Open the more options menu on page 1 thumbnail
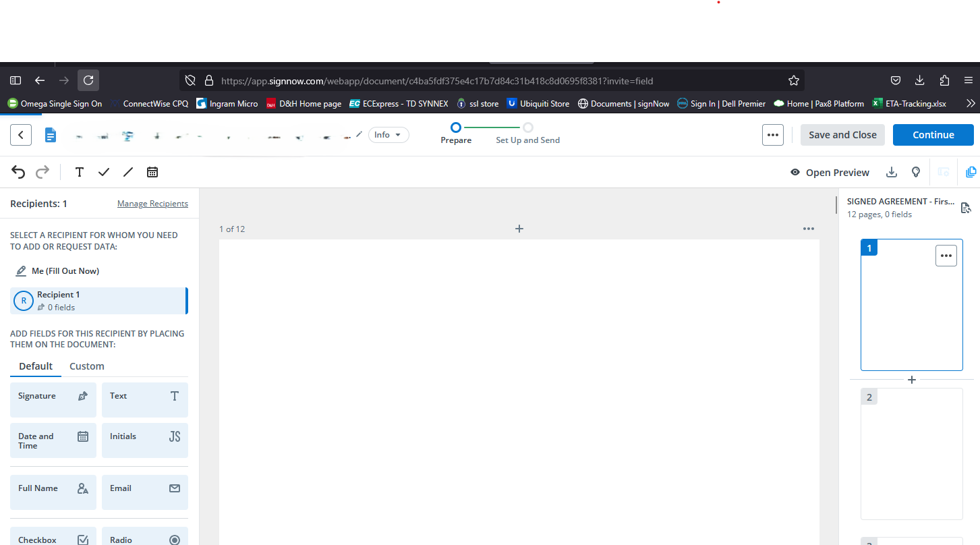The image size is (980, 545). (x=946, y=256)
